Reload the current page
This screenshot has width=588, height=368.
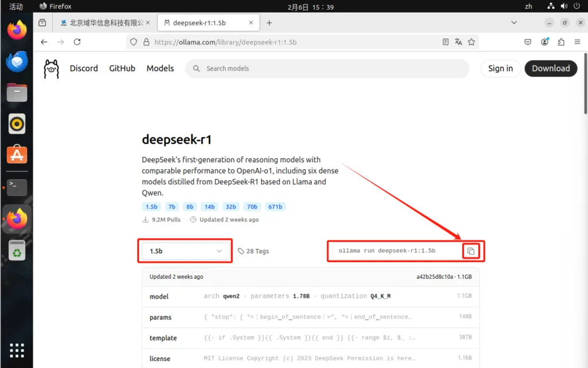point(77,41)
